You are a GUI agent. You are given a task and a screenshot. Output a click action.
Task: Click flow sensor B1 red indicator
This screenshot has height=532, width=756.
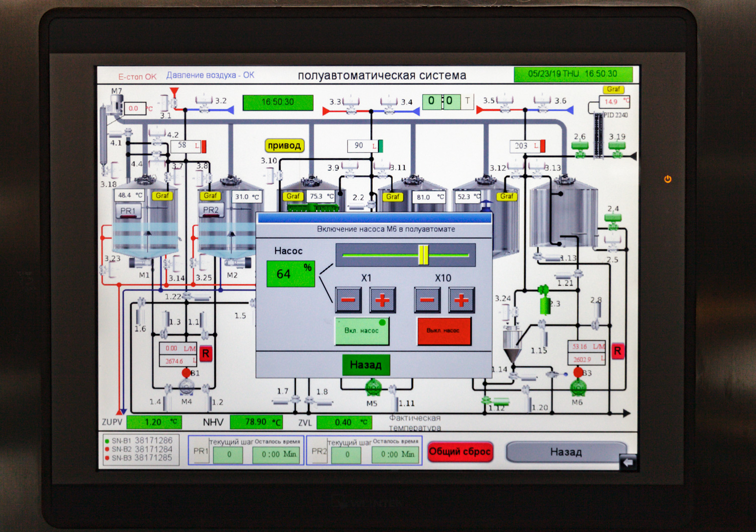point(186,373)
